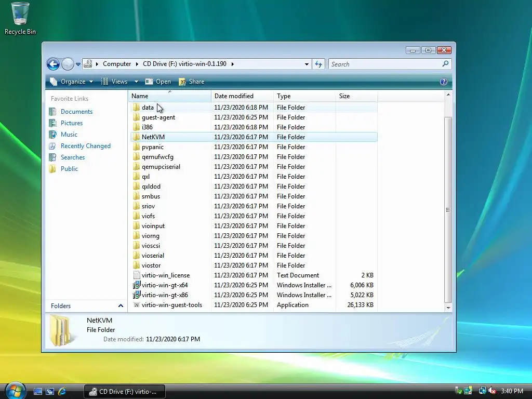The image size is (532, 399).
Task: Open Music favorite link
Action: (x=69, y=135)
